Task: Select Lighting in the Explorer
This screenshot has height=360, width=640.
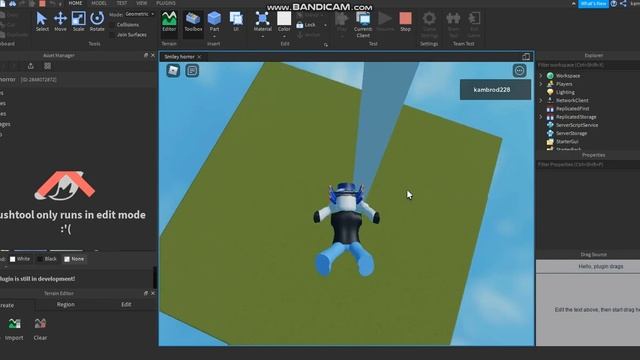Action: coord(565,92)
